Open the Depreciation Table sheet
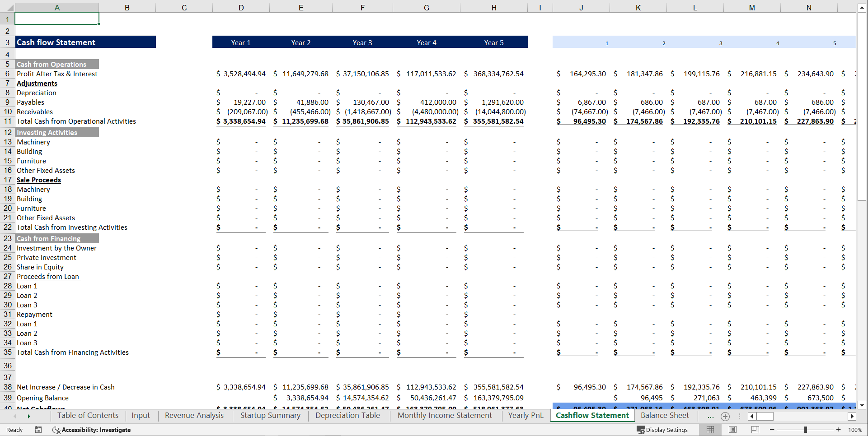This screenshot has width=868, height=436. [x=347, y=415]
